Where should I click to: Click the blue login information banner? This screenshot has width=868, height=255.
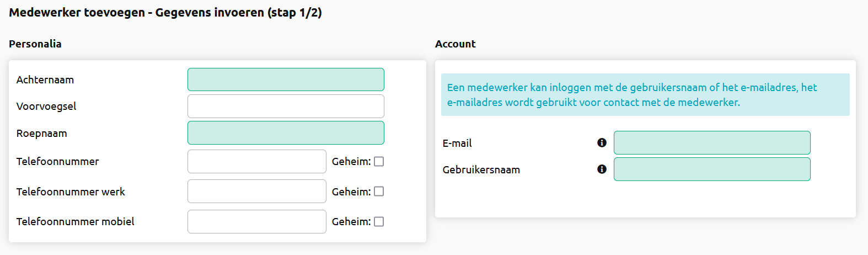coord(645,94)
